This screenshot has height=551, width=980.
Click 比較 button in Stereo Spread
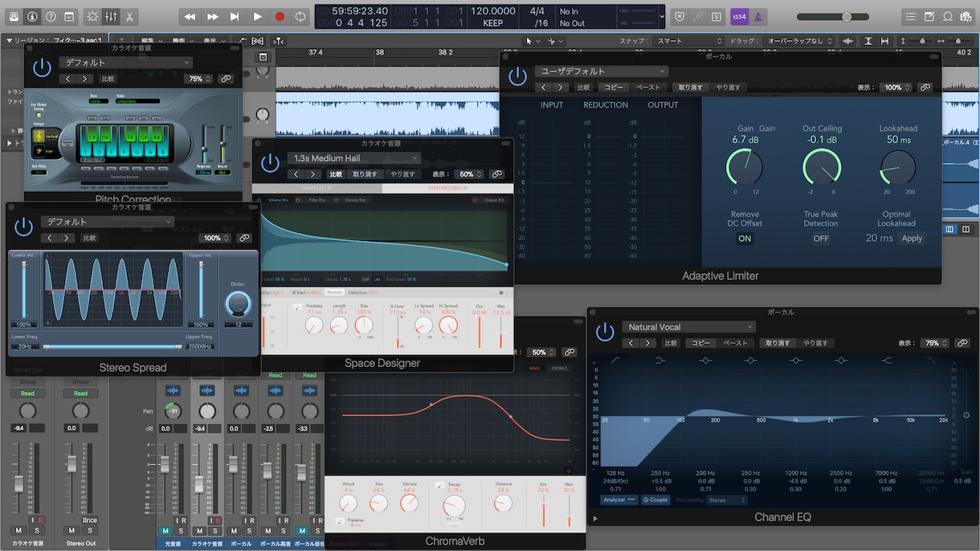coord(89,238)
